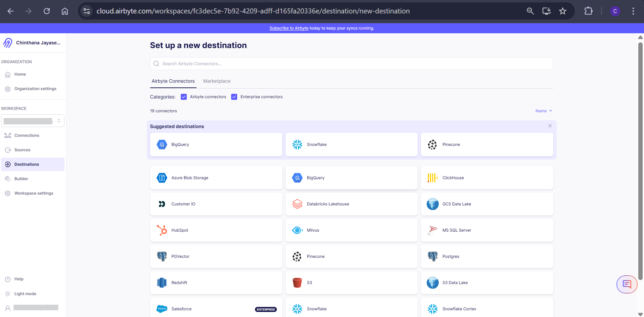Image resolution: width=644 pixels, height=317 pixels.
Task: Select the Milvus connector icon
Action: (x=297, y=230)
